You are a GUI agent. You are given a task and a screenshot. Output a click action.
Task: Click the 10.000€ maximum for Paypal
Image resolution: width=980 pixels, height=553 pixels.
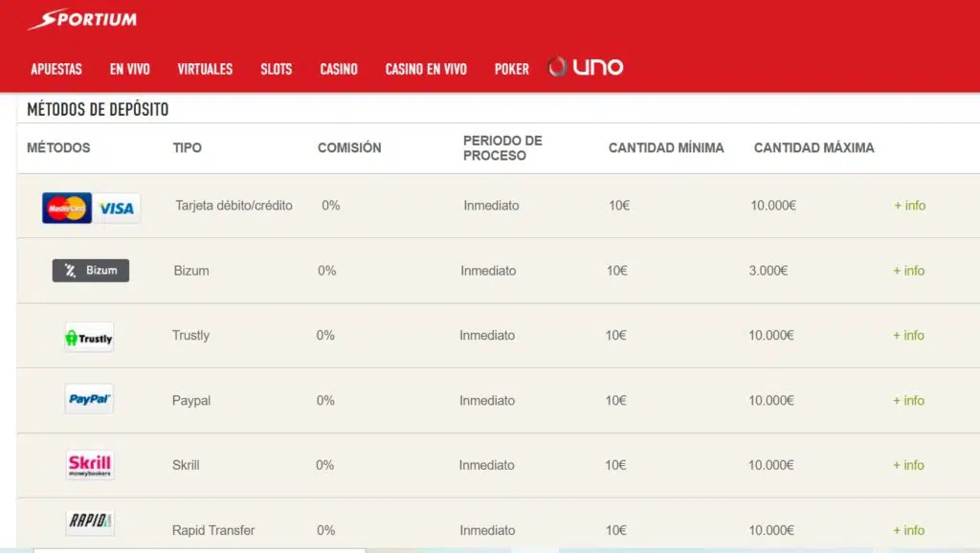click(771, 401)
